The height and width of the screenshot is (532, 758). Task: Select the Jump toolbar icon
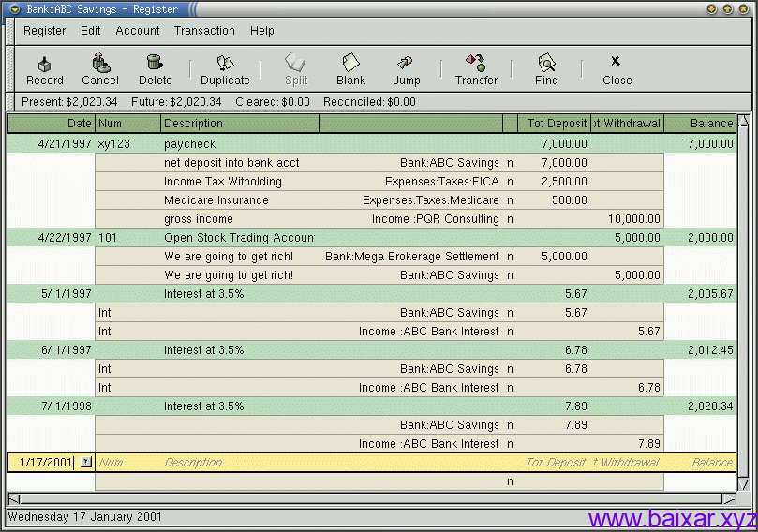click(406, 64)
